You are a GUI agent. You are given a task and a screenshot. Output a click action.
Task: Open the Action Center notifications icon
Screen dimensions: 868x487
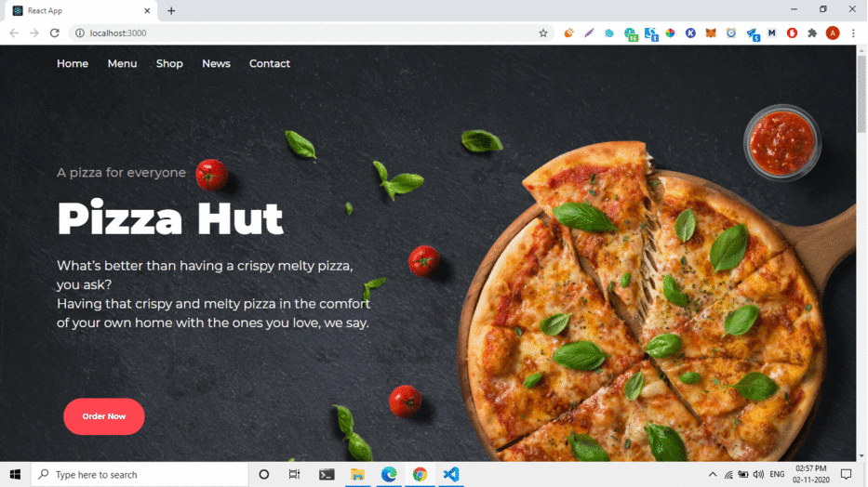[847, 474]
